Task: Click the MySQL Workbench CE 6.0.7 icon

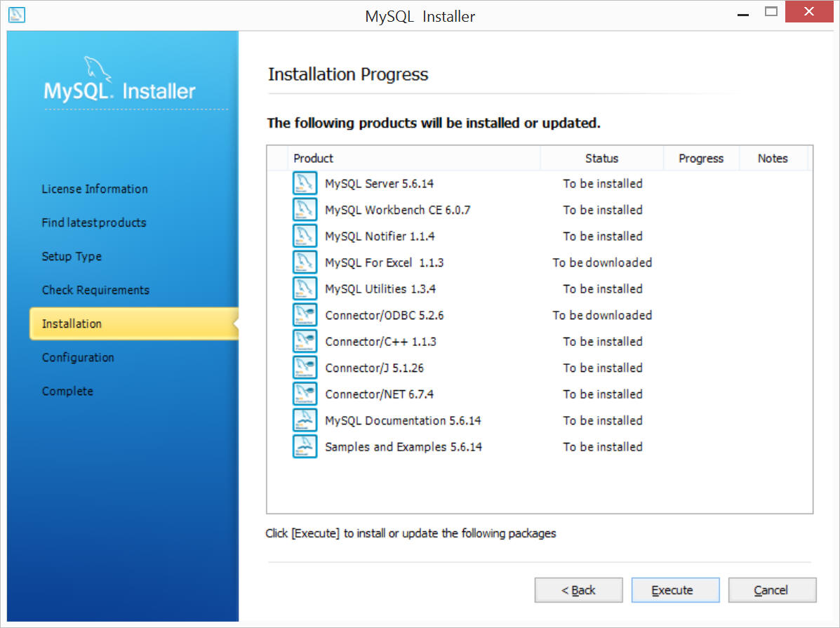Action: [x=305, y=210]
